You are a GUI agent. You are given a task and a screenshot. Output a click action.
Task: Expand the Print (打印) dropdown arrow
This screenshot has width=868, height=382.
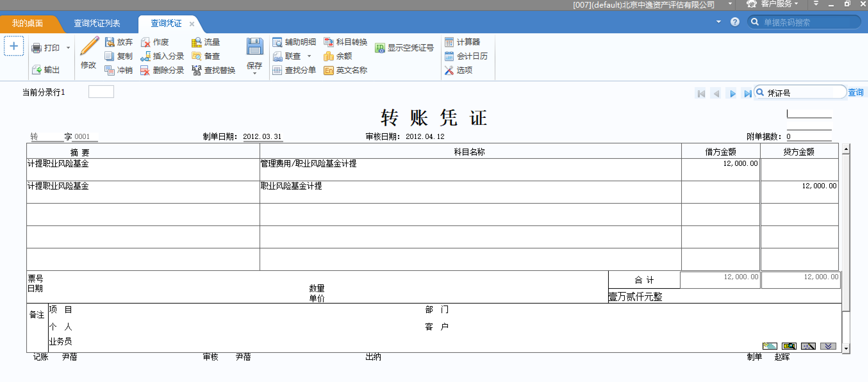(68, 48)
